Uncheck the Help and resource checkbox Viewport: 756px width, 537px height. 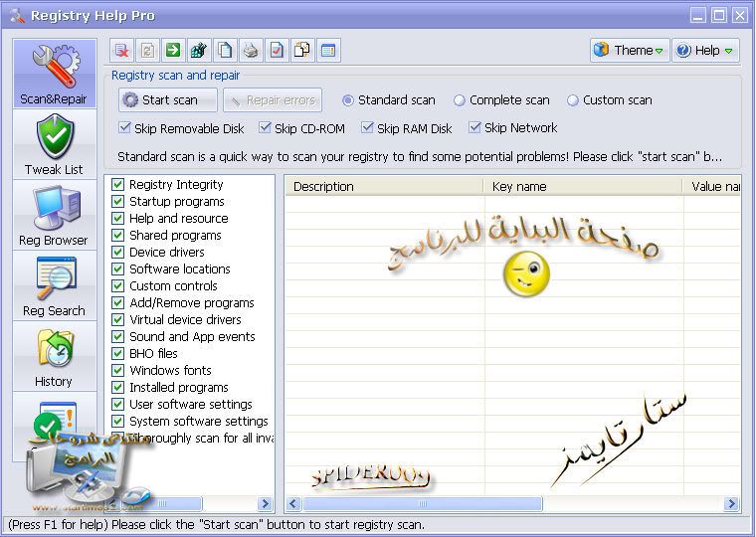[x=117, y=219]
